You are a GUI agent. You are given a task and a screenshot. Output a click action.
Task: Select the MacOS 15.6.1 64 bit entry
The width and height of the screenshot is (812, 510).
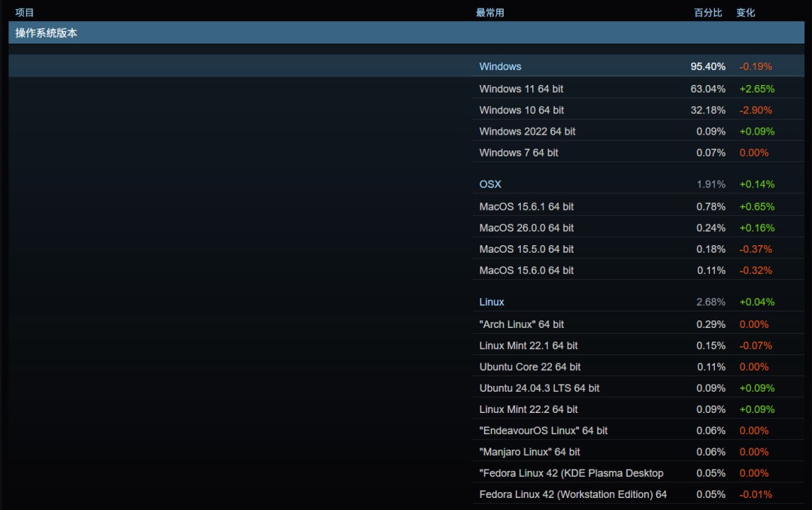(x=525, y=205)
